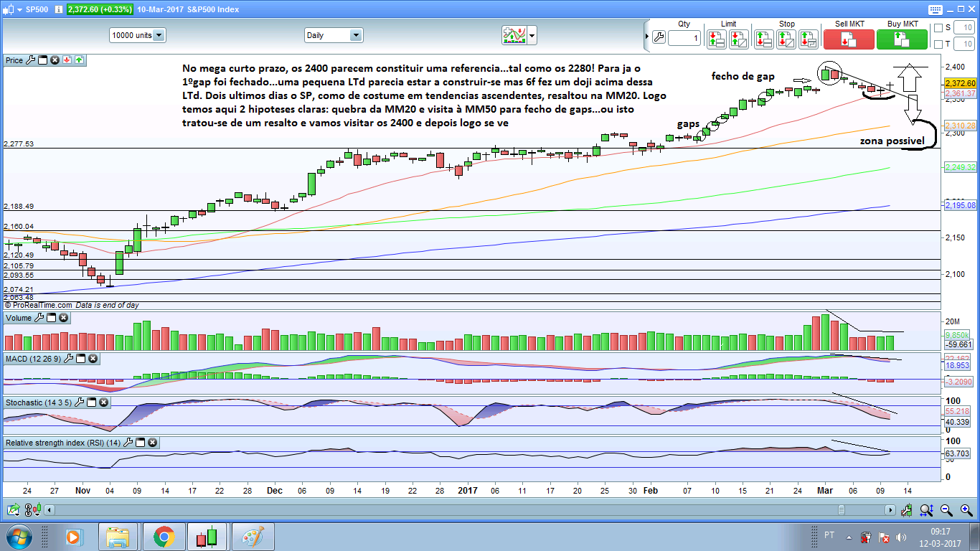Click the chart properties wrench icon at bottom-right
Viewport: 980px width, 551px height.
(908, 510)
